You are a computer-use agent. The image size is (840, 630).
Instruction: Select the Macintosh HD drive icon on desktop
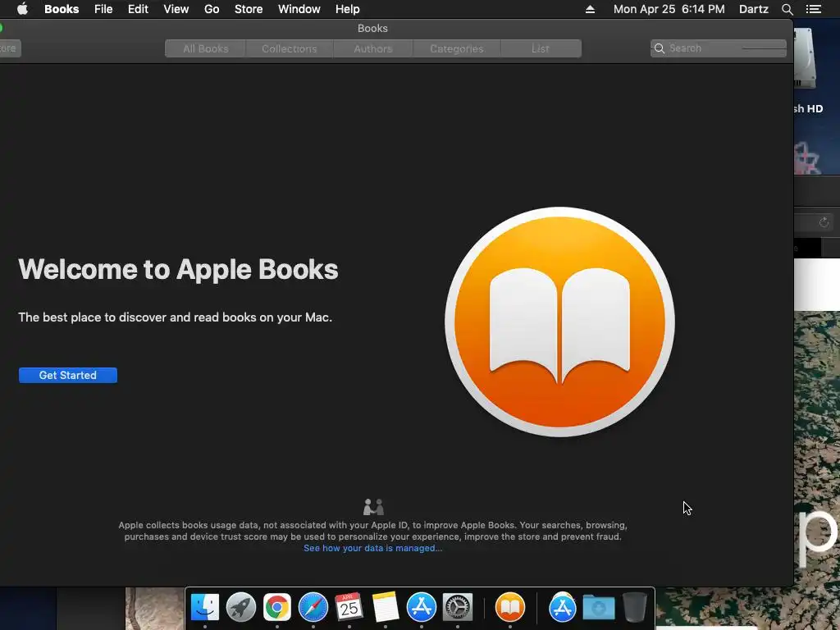(x=806, y=59)
